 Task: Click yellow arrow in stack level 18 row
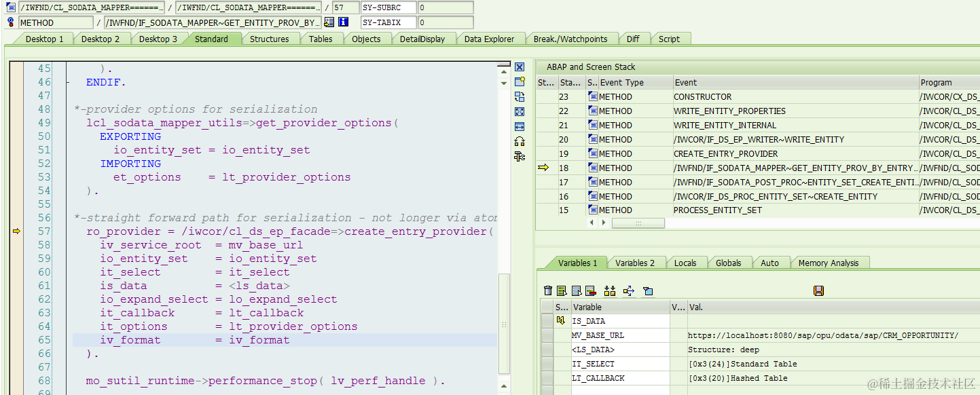[543, 168]
